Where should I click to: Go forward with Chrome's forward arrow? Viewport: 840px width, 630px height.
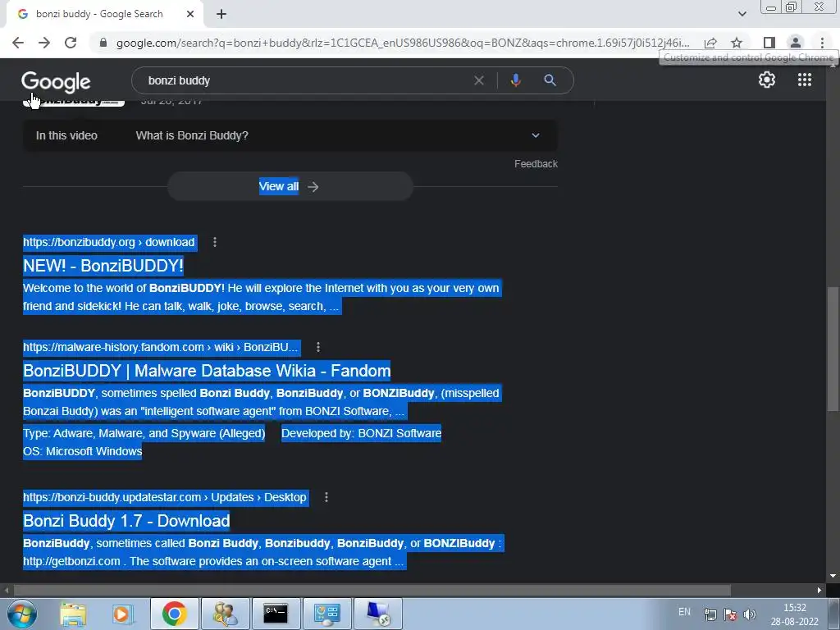pos(44,43)
